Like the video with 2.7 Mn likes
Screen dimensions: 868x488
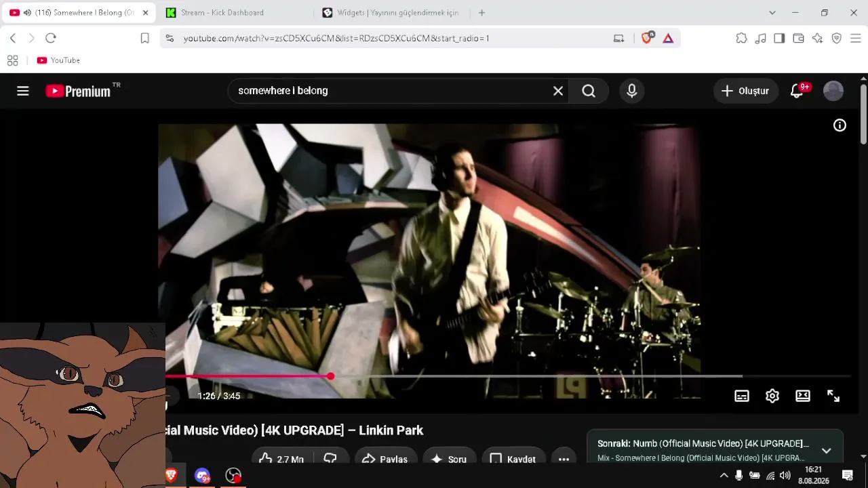coord(281,459)
